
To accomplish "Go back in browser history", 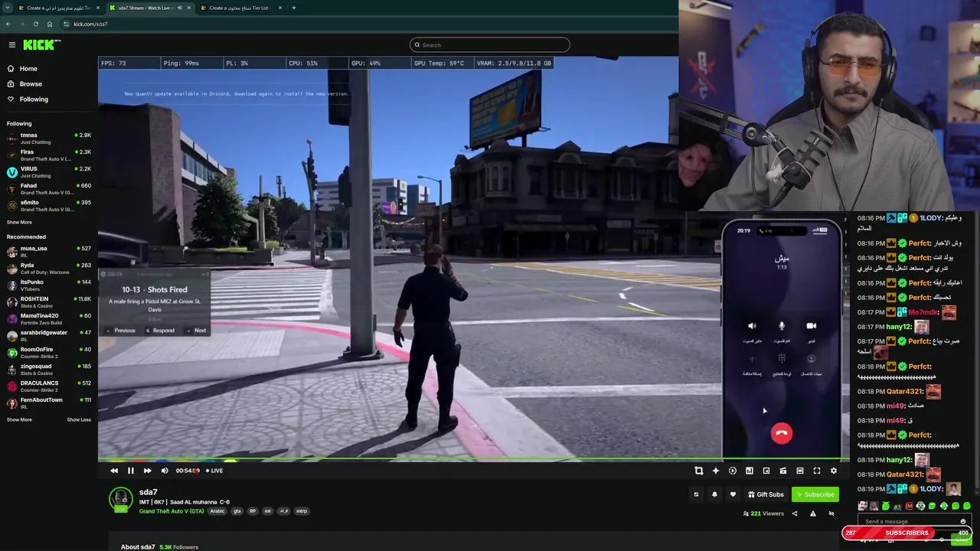I will 8,24.
